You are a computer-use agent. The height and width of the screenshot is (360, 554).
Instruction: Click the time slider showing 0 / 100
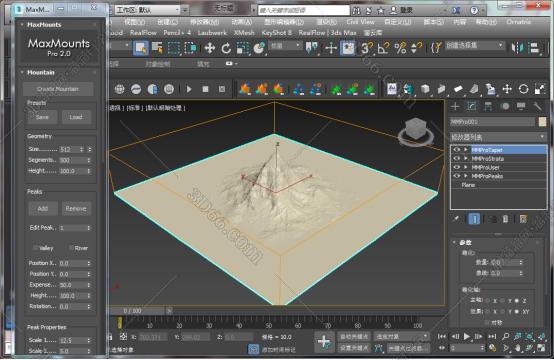137,311
